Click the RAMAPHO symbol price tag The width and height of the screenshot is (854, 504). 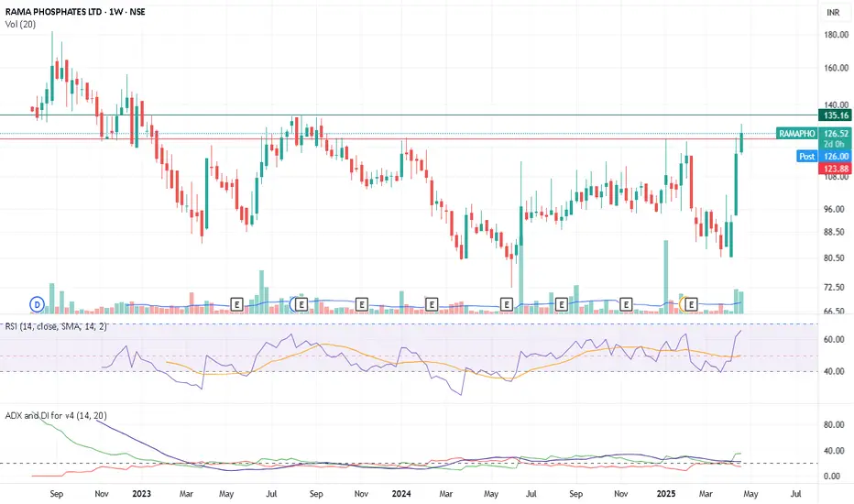(797, 134)
